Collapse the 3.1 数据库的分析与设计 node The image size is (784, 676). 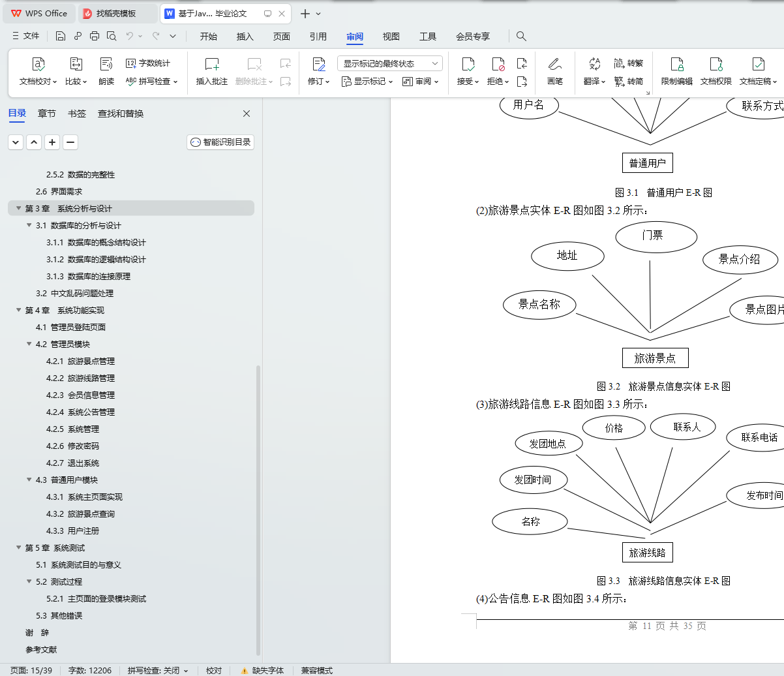click(x=29, y=226)
